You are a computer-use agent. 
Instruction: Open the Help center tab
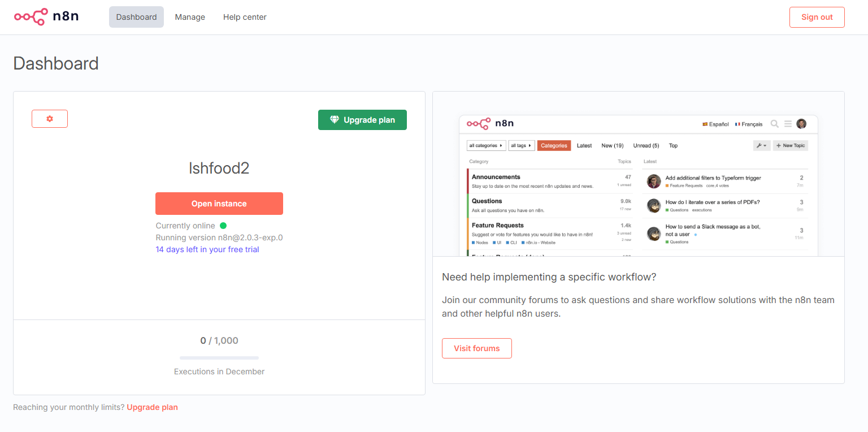point(245,17)
